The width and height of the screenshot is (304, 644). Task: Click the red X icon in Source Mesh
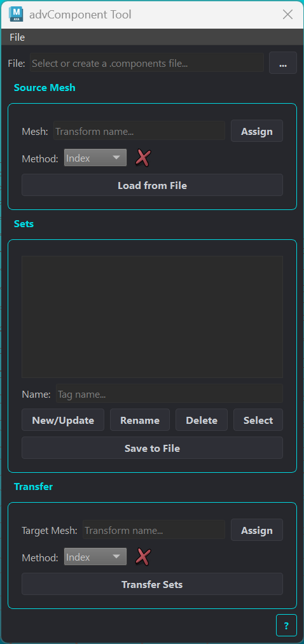coord(143,158)
